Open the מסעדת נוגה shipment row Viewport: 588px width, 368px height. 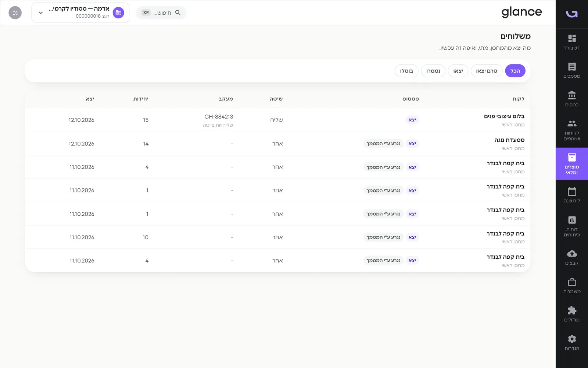point(277,144)
